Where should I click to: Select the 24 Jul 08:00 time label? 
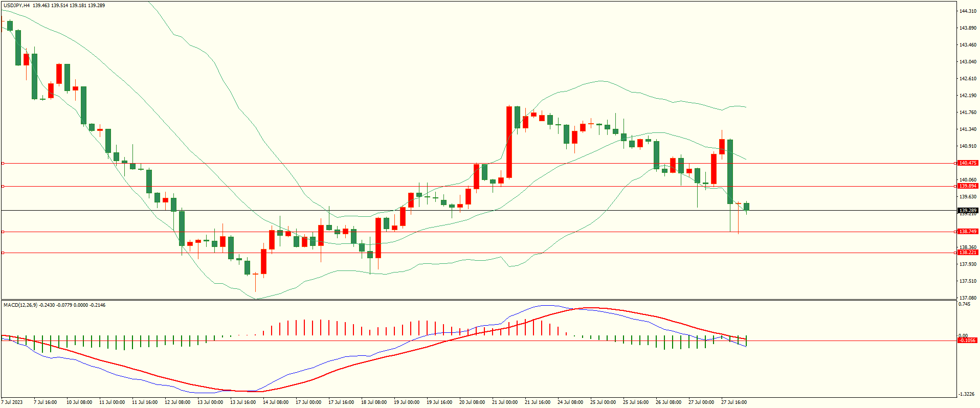pyautogui.click(x=570, y=402)
